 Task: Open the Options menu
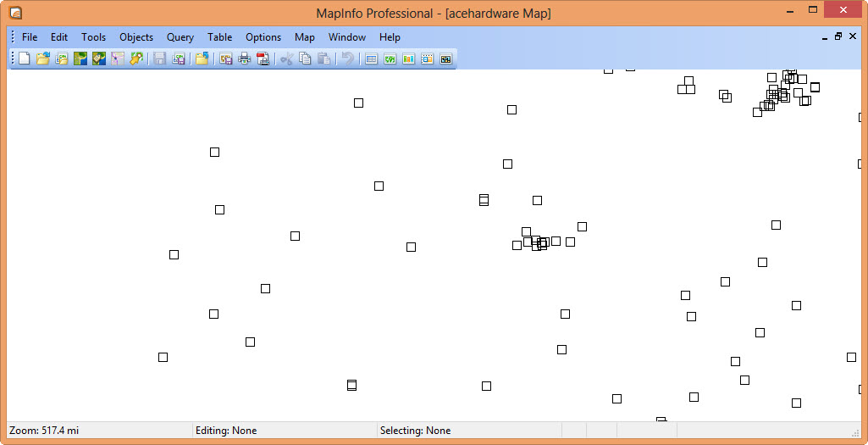click(263, 37)
